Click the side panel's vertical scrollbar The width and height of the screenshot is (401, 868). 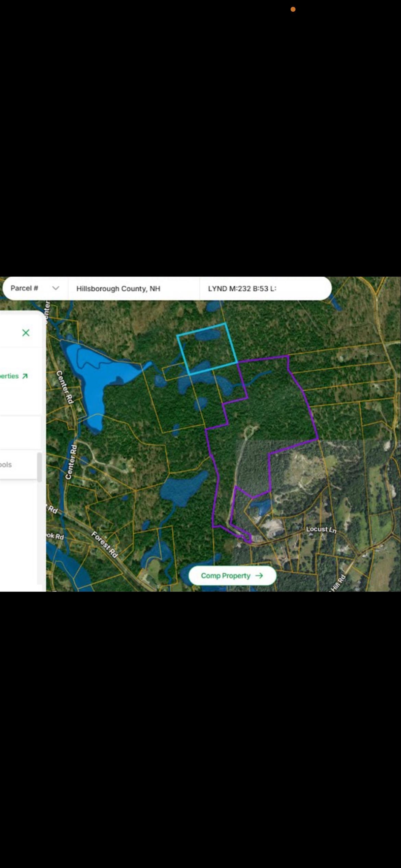tap(39, 467)
